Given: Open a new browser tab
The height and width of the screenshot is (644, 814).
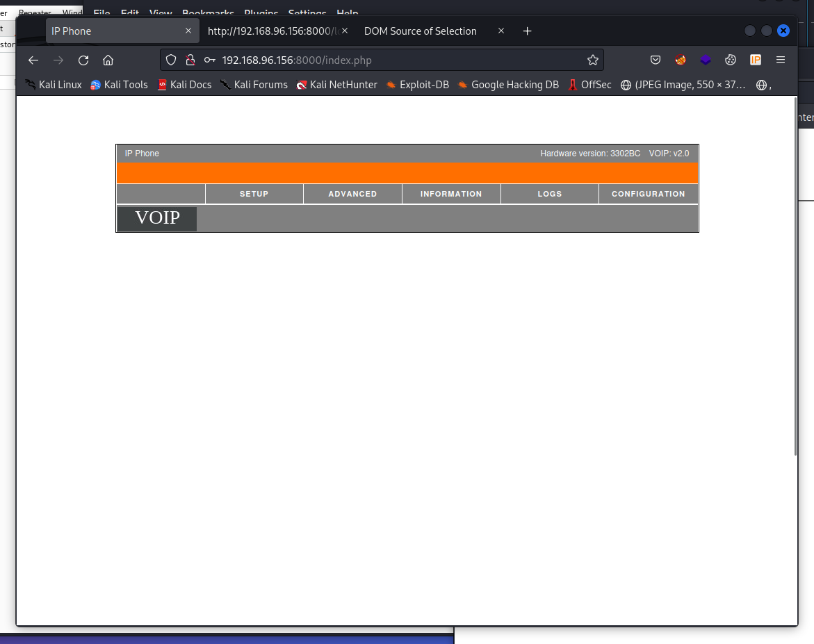Looking at the screenshot, I should (x=527, y=31).
